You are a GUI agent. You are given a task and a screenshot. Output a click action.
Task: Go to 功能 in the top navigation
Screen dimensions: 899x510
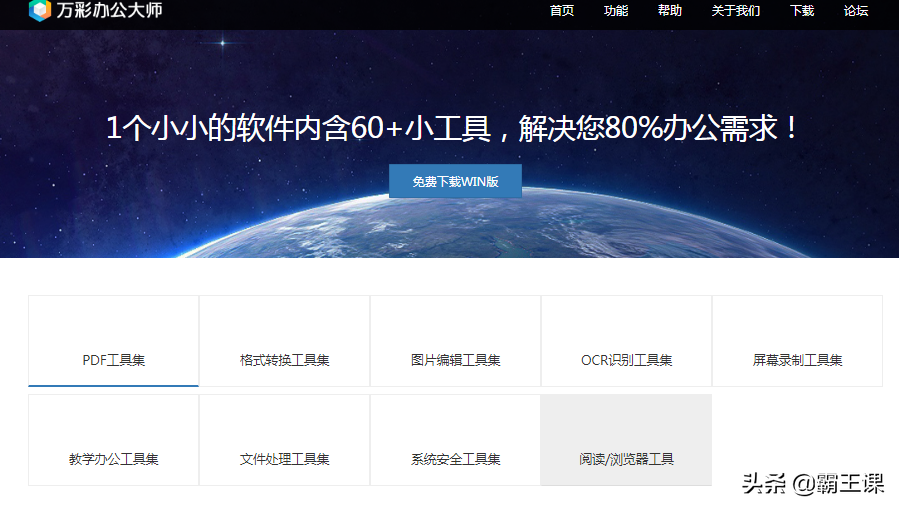click(616, 11)
